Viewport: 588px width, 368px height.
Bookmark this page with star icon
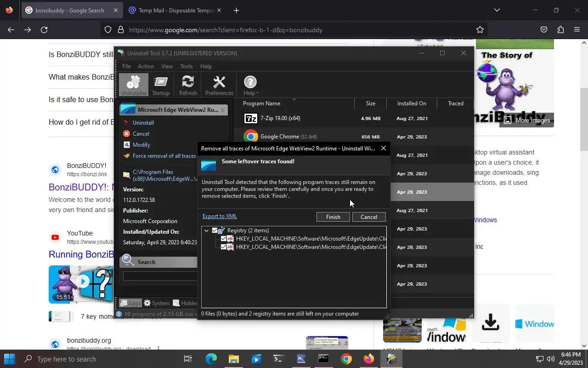pyautogui.click(x=480, y=30)
